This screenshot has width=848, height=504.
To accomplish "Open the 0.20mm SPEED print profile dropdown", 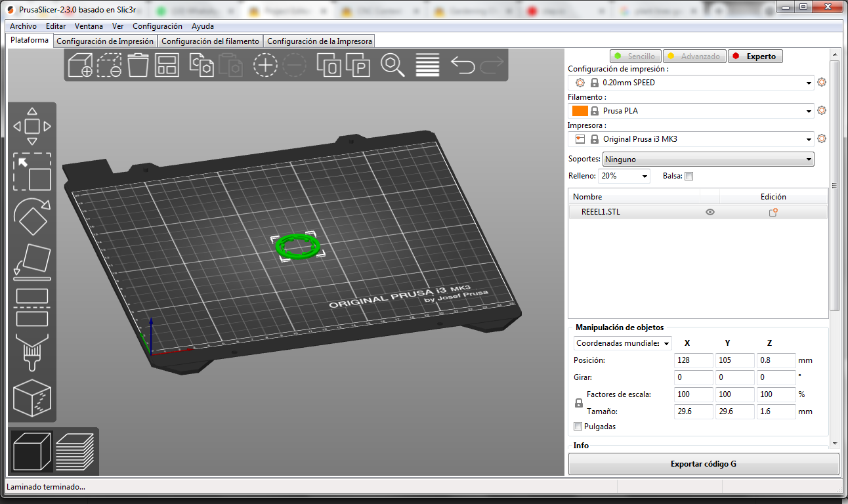I will [691, 83].
